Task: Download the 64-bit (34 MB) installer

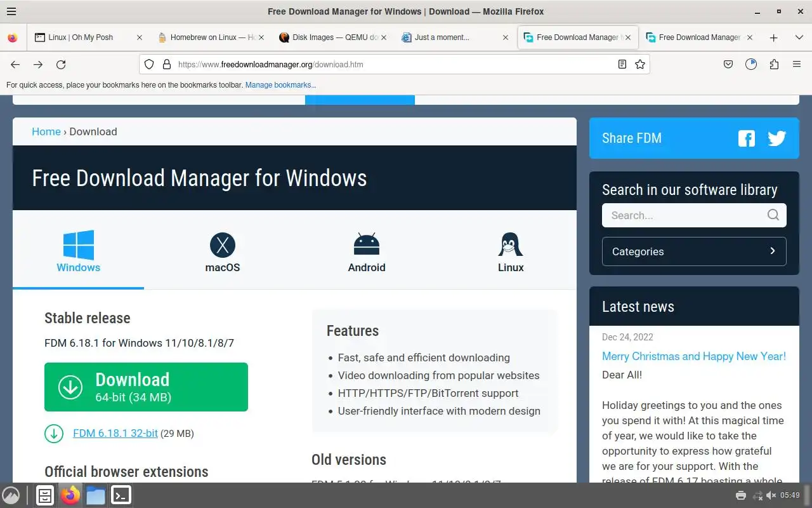Action: (146, 387)
